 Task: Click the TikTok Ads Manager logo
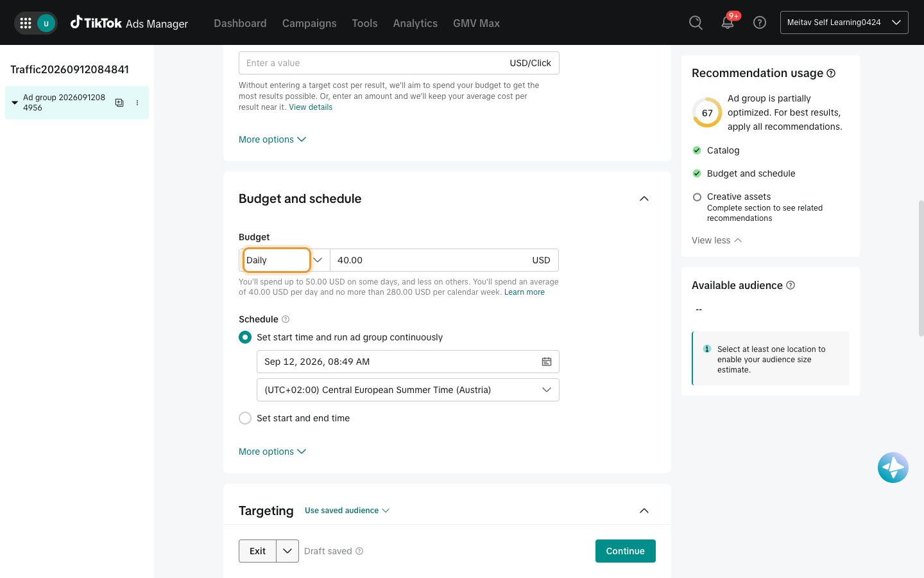pyautogui.click(x=129, y=23)
